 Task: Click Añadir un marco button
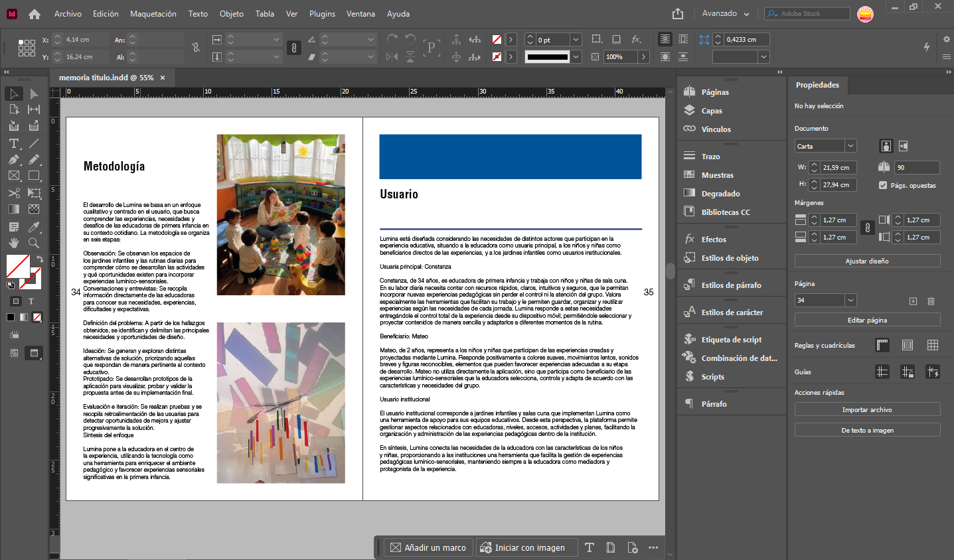point(428,547)
